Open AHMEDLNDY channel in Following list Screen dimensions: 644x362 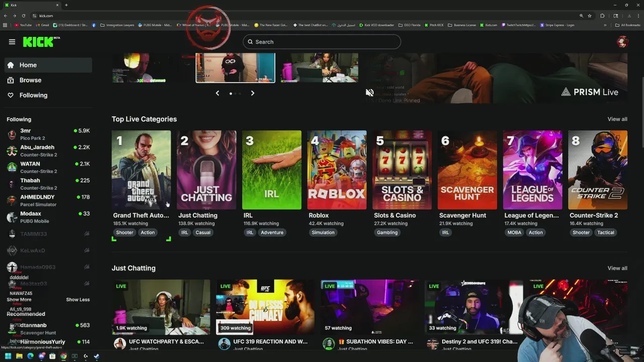48,200
